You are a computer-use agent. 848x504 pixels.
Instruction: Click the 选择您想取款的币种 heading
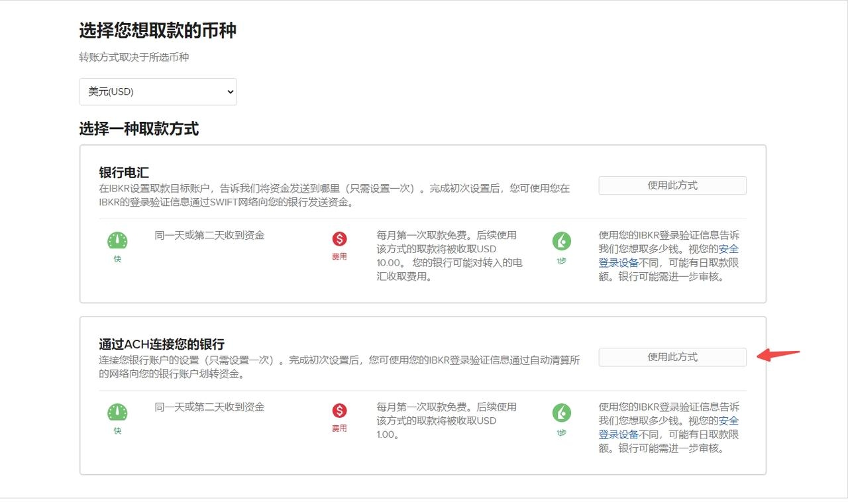156,30
